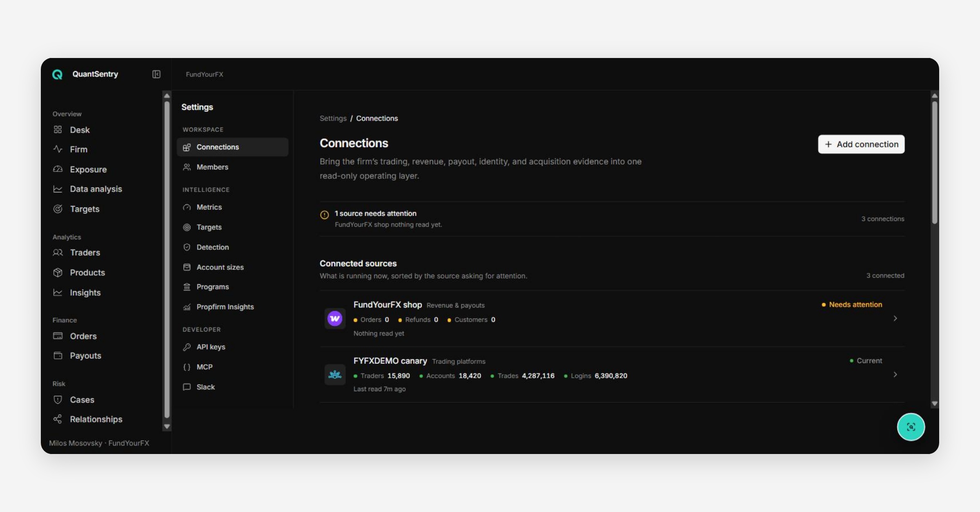This screenshot has height=512, width=980.
Task: Click the Nothing read yet text
Action: 379,334
